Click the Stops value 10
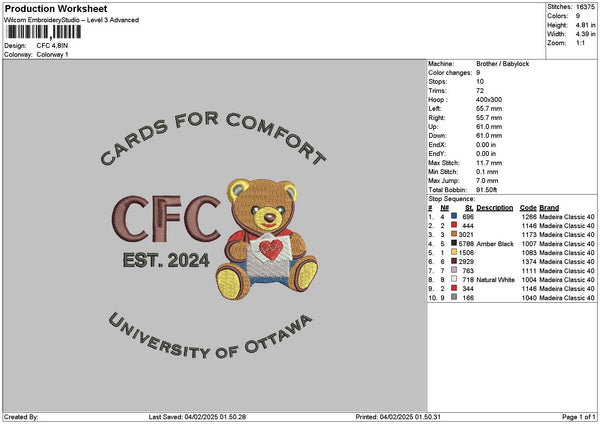This screenshot has width=600, height=424. (x=480, y=82)
